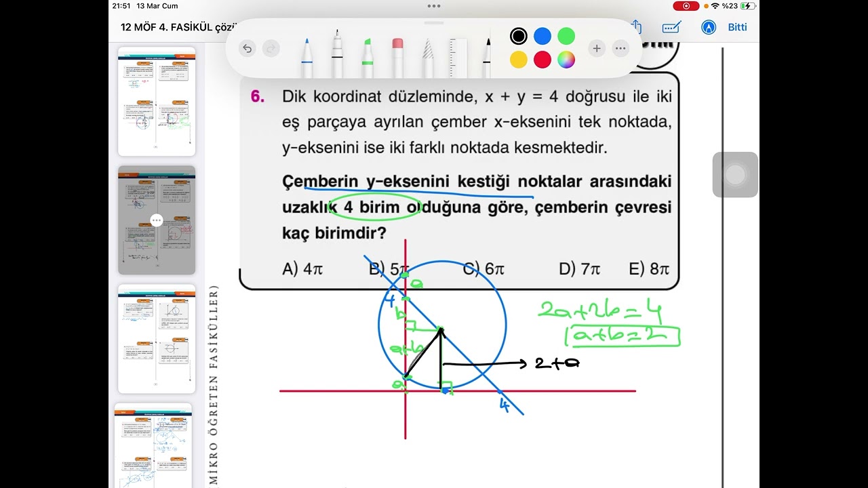Open the three-dot more options in palette
The image size is (868, 488).
pos(620,48)
